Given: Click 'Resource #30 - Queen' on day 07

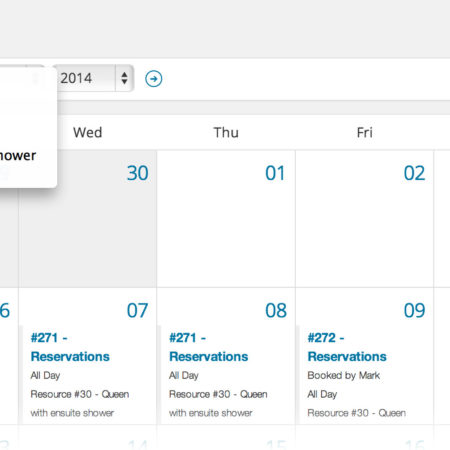Looking at the screenshot, I should coord(80,394).
